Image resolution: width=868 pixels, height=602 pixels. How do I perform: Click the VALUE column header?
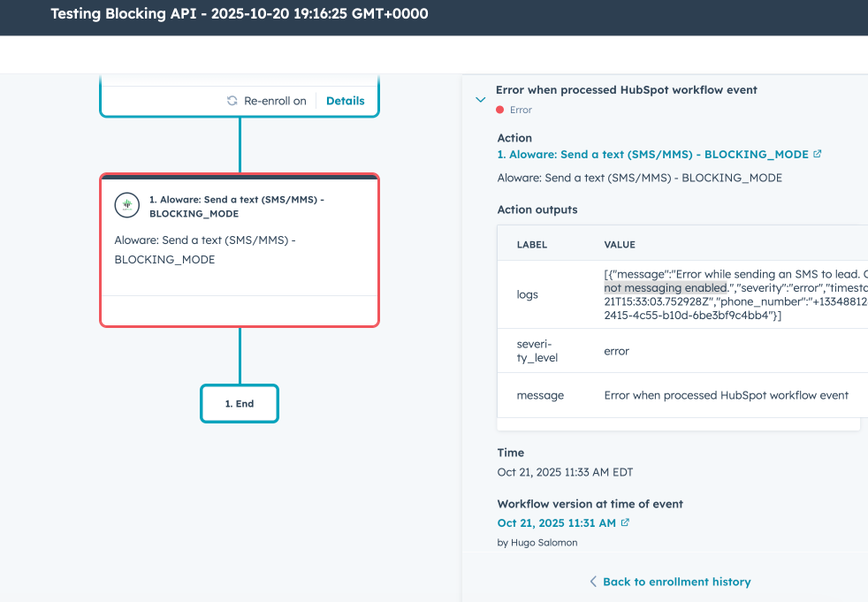[x=620, y=244]
